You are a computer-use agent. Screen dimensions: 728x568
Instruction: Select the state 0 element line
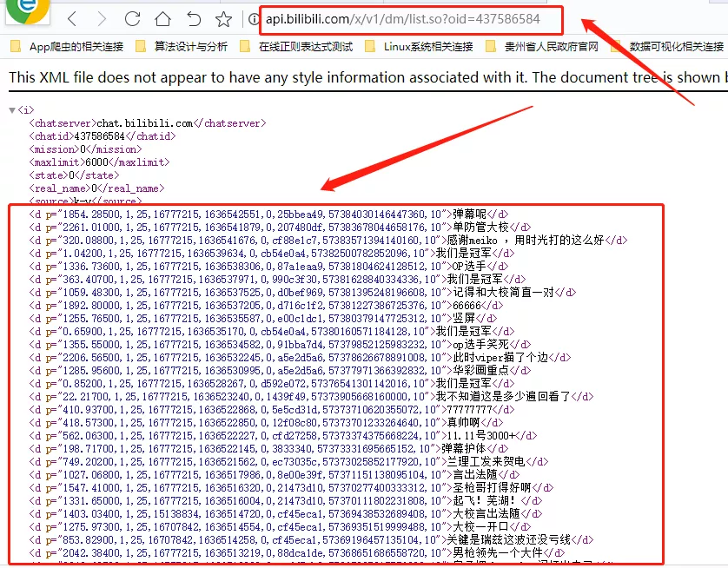(75, 175)
